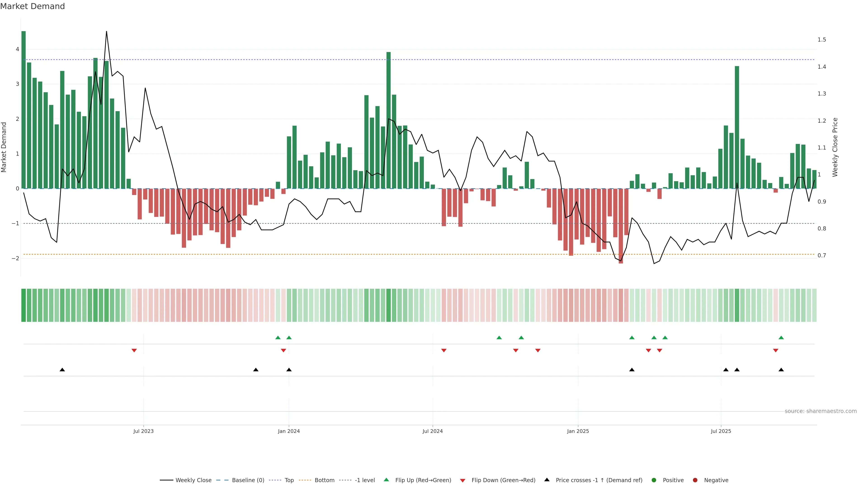Click the -1 level legend entry
Viewport: 868px width, 488px height.
pos(365,480)
